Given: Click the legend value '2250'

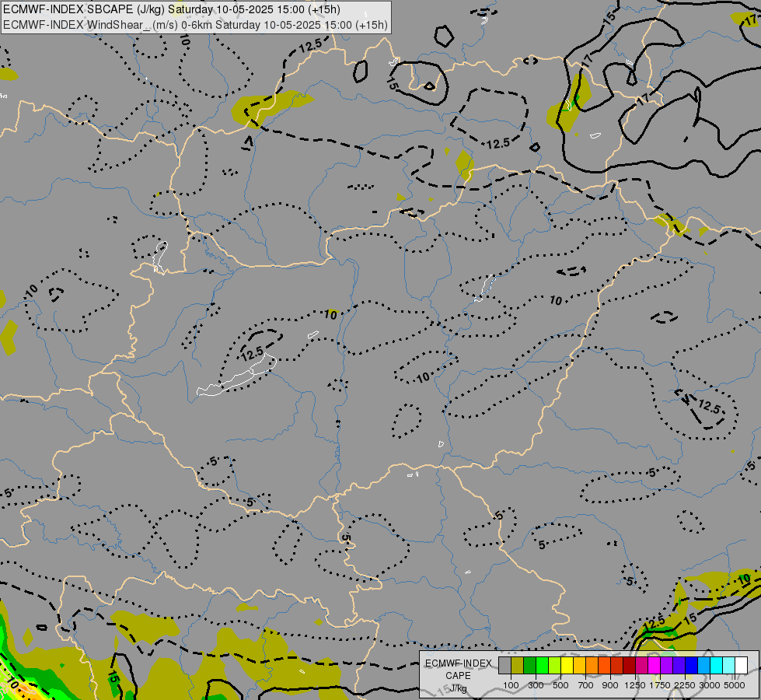Looking at the screenshot, I should [x=685, y=685].
